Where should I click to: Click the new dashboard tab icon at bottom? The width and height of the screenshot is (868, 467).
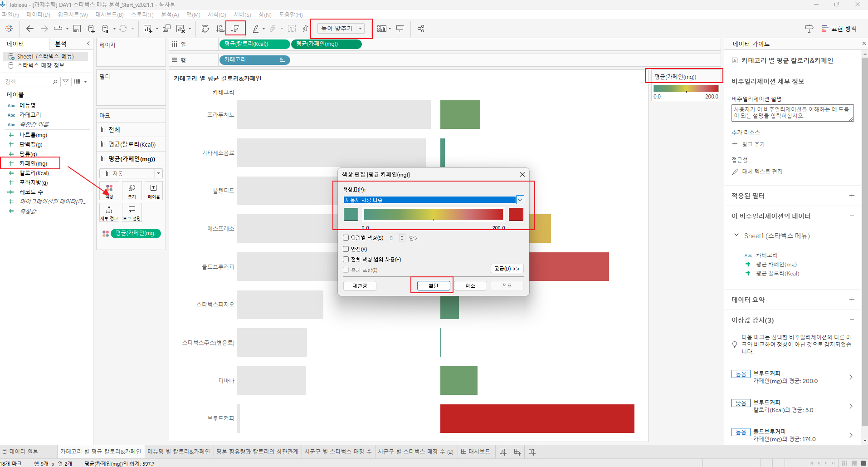tap(517, 452)
